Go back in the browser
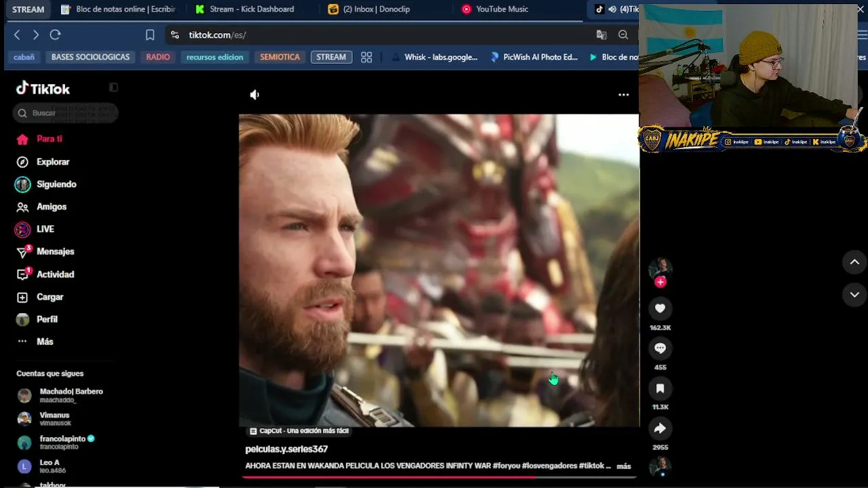Viewport: 868px width, 488px height. [17, 35]
